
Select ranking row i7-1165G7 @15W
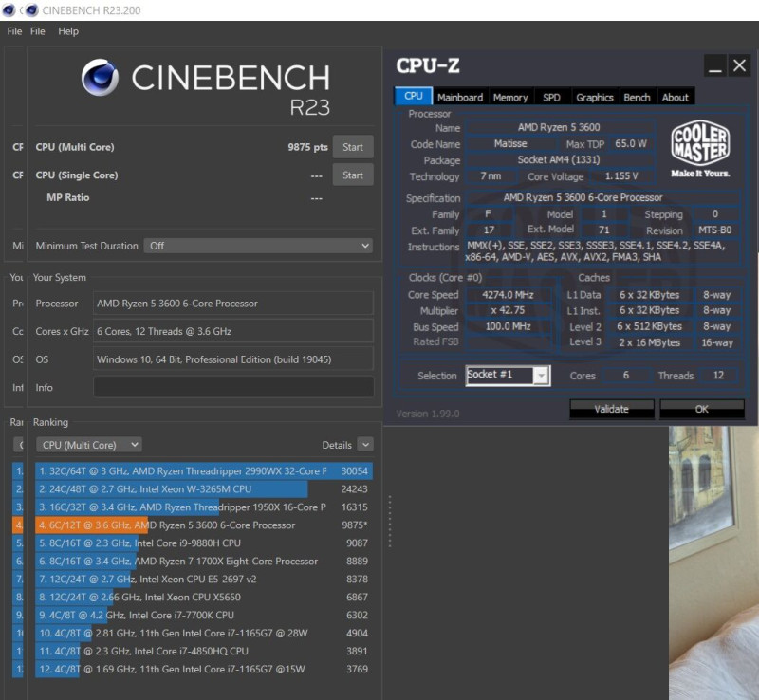[x=204, y=669]
